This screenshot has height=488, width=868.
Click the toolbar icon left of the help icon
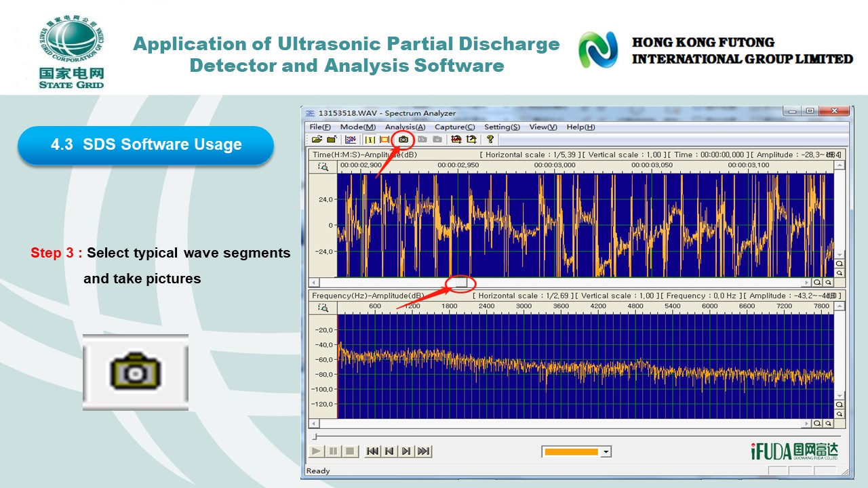[471, 140]
